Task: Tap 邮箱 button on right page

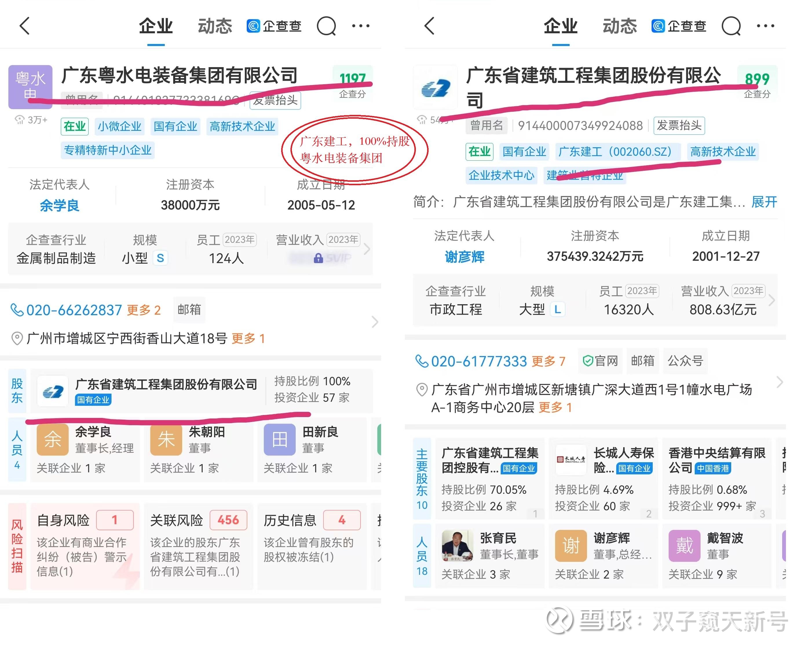Action: 643,361
